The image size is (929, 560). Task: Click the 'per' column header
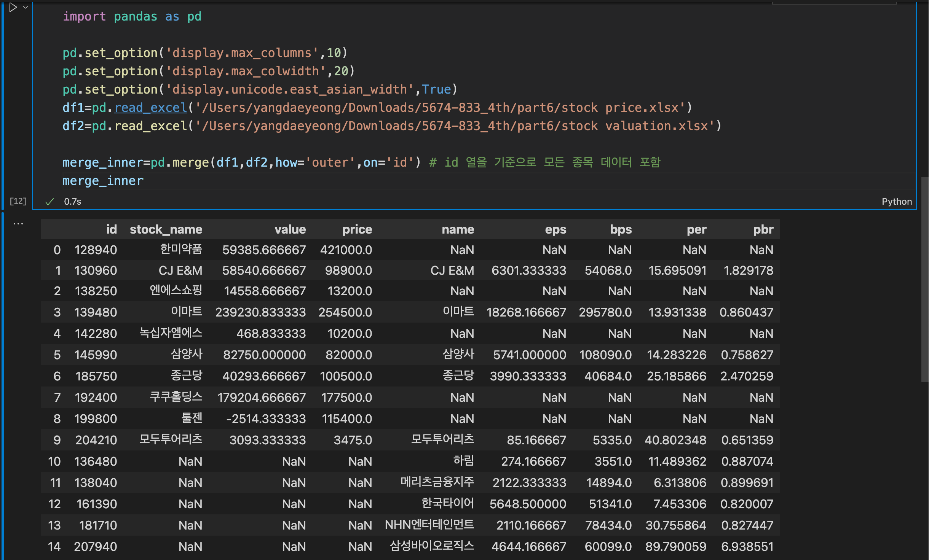click(696, 229)
